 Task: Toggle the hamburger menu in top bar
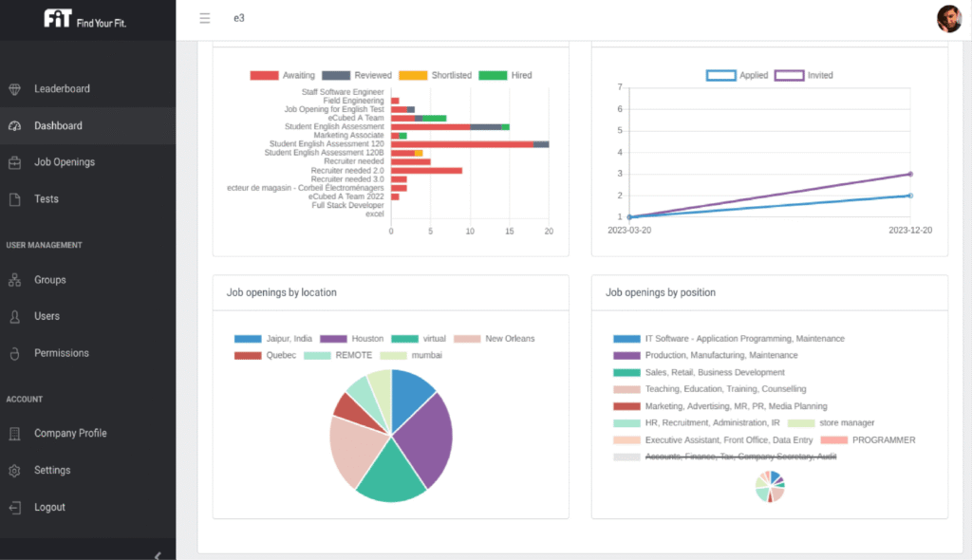point(205,18)
